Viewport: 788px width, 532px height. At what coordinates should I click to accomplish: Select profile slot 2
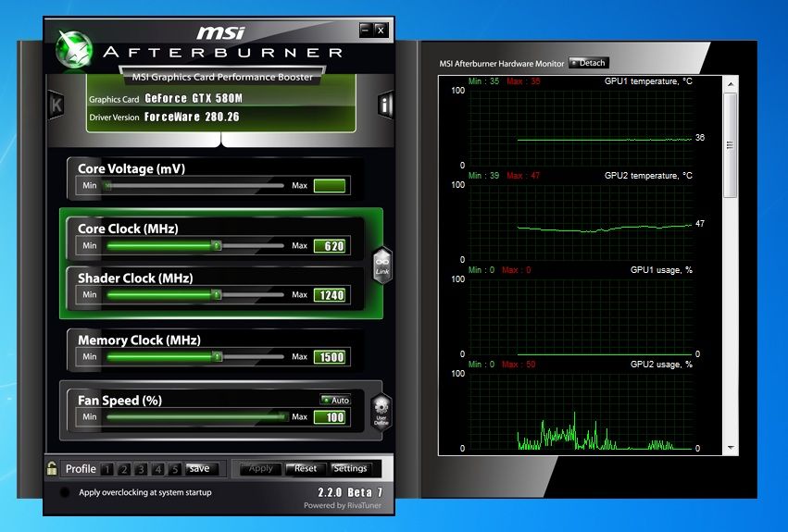click(x=124, y=469)
